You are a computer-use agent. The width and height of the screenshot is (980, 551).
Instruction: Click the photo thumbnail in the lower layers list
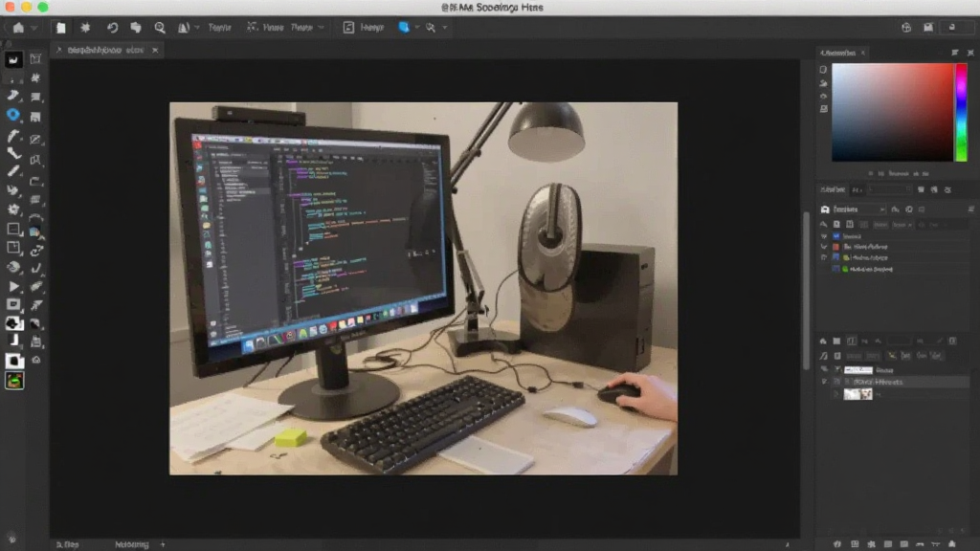tap(857, 394)
